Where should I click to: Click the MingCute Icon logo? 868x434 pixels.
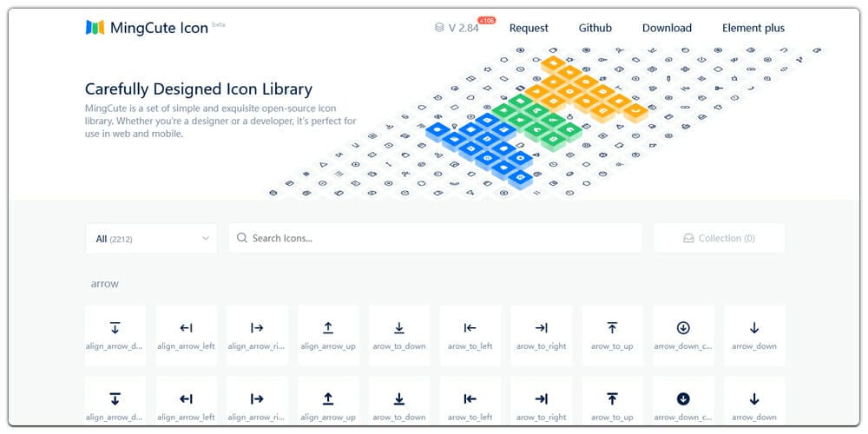(x=148, y=28)
